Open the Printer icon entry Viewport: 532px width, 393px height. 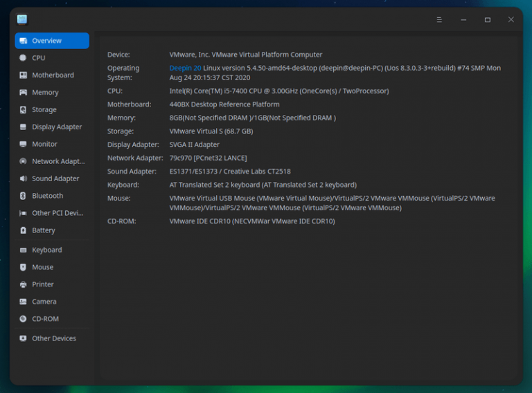click(x=24, y=284)
